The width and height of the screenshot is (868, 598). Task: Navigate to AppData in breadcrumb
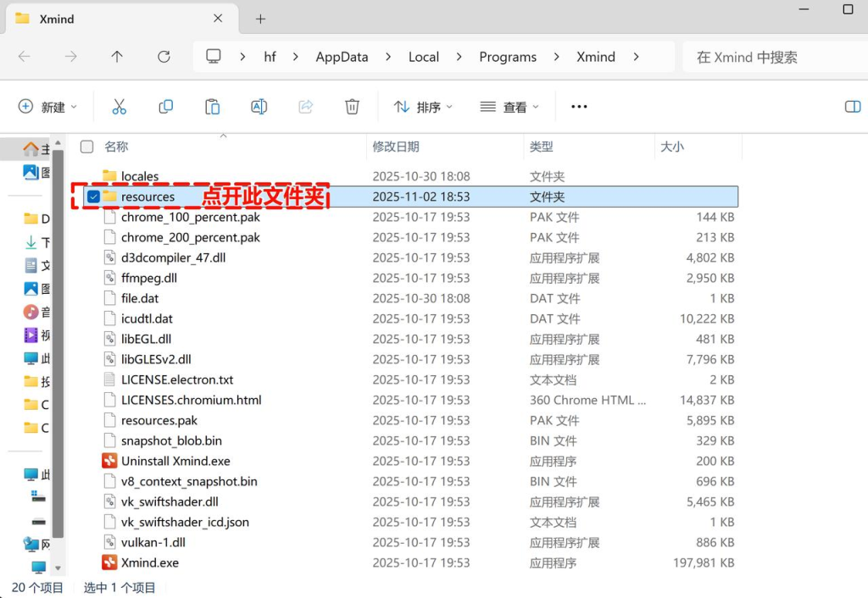point(342,57)
